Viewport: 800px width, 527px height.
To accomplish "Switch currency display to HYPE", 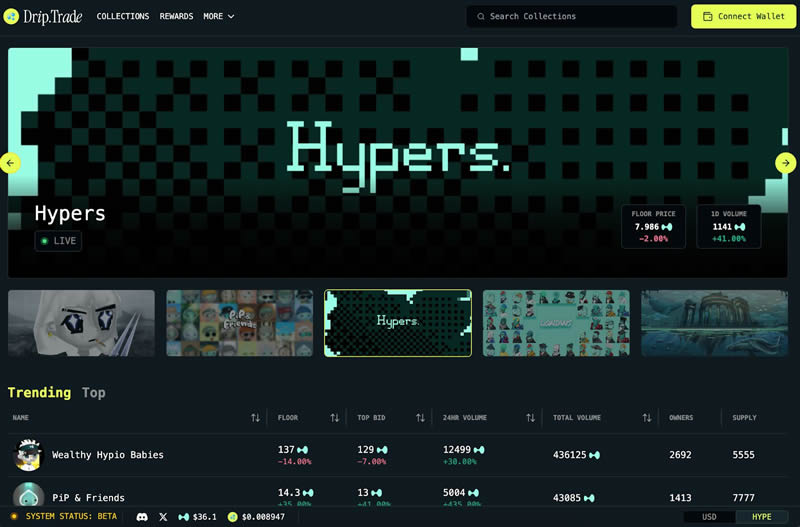I will pos(760,517).
